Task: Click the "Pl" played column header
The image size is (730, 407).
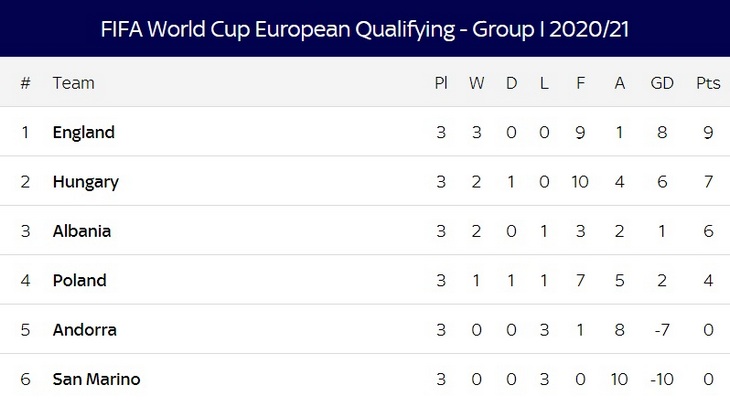Action: 441,83
